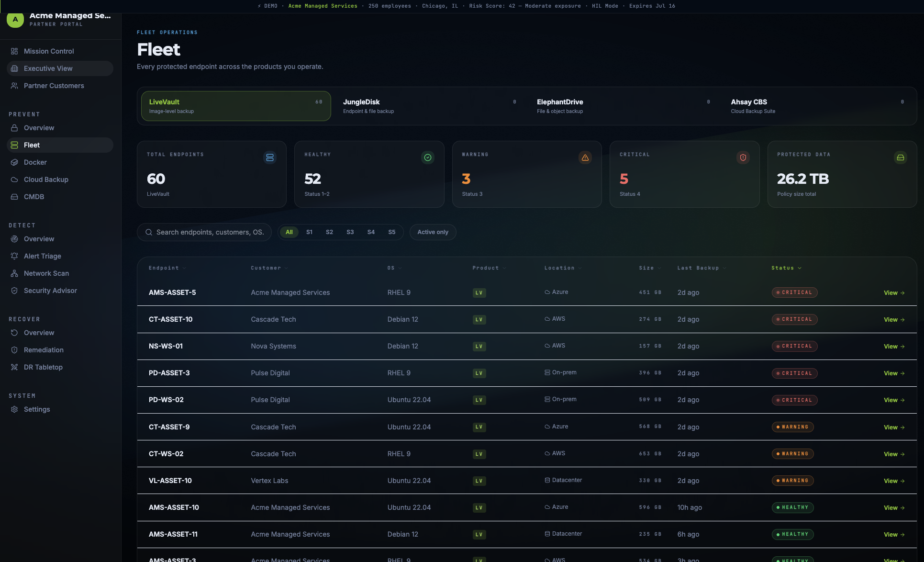
Task: Filter endpoints by S2
Action: [329, 232]
